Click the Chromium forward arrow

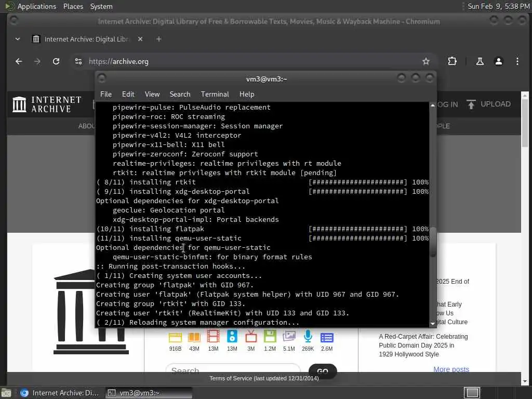(37, 61)
